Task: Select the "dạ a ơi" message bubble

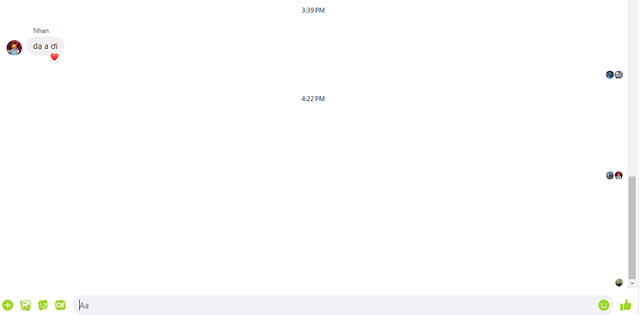Action: point(45,46)
